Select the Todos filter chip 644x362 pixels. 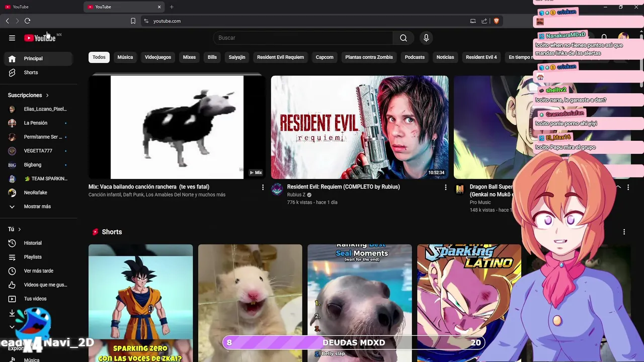pyautogui.click(x=99, y=57)
